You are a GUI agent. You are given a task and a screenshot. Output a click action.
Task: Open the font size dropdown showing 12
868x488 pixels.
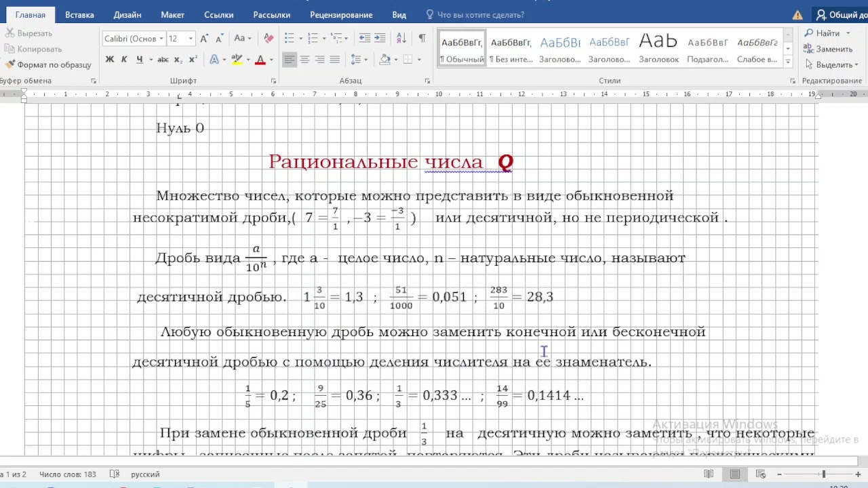[x=191, y=39]
